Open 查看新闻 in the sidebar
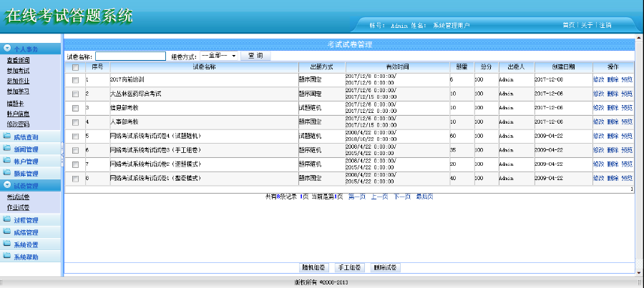This screenshot has height=288, width=644. [x=18, y=60]
